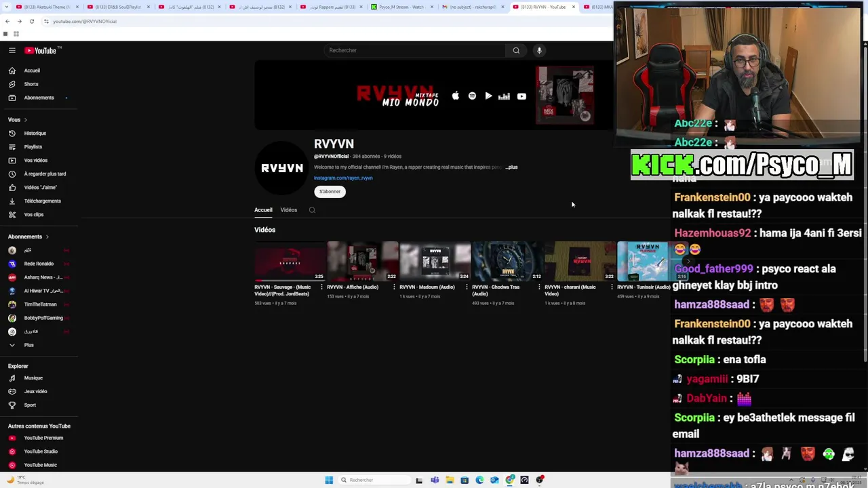Open YouTube Music link
The height and width of the screenshot is (488, 868).
click(x=39, y=465)
